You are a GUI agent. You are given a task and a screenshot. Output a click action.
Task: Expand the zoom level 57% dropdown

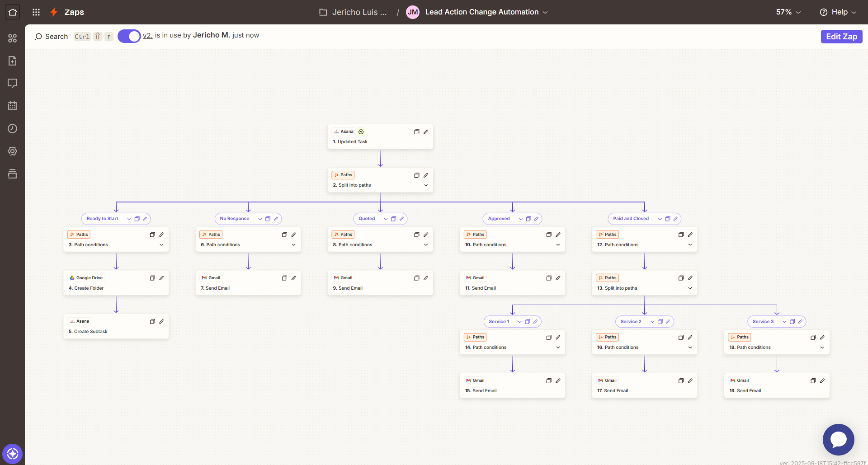click(788, 12)
